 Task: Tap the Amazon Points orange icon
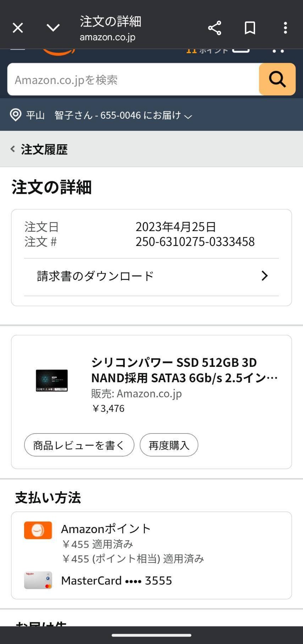point(38,530)
